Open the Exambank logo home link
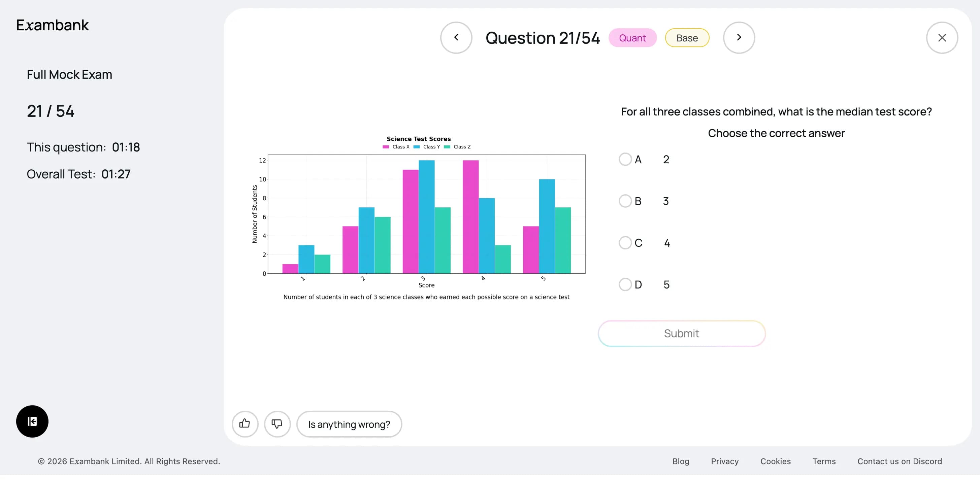Image resolution: width=980 pixels, height=480 pixels. (53, 25)
